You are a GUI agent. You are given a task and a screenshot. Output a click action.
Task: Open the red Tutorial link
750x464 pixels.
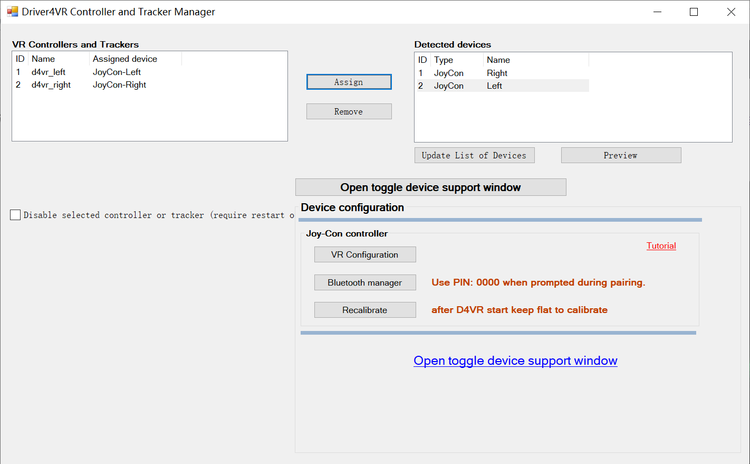click(661, 245)
